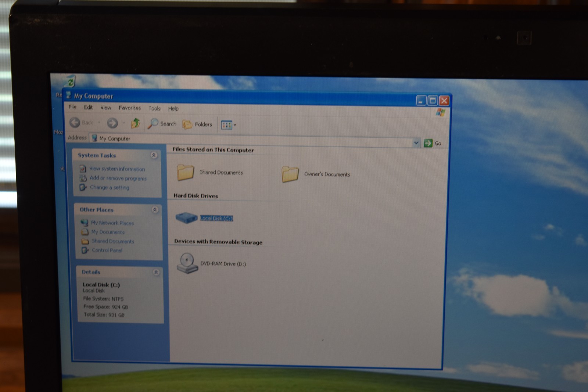Screen dimensions: 588x392
Task: Open Shared Documents sidebar link
Action: click(x=113, y=241)
